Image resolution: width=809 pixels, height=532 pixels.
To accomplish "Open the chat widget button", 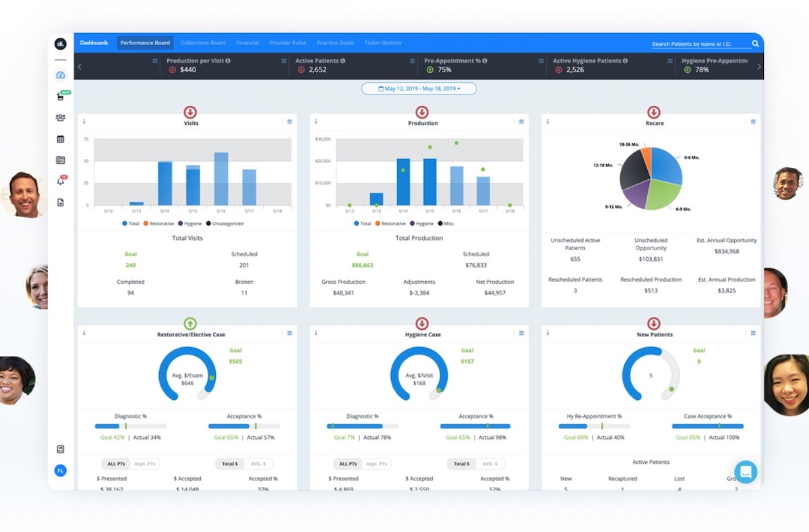I will click(x=746, y=472).
